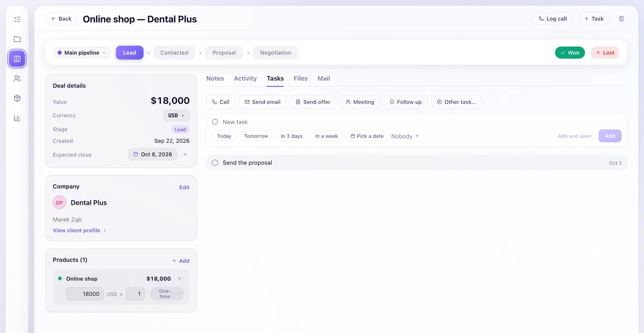This screenshot has height=333, width=644.
Task: Open Other task options
Action: tap(456, 102)
